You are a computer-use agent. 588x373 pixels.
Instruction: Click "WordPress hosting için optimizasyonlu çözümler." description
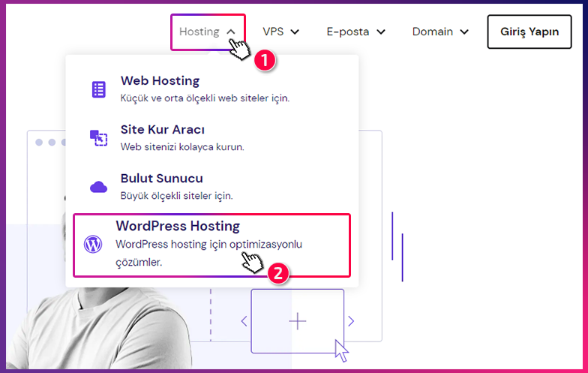208,254
